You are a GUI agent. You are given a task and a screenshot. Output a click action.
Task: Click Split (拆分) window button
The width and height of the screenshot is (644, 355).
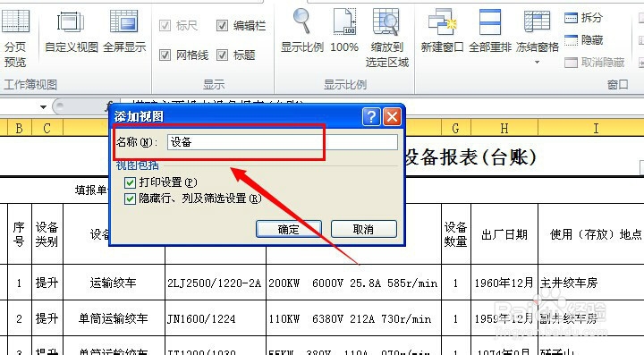pyautogui.click(x=583, y=17)
